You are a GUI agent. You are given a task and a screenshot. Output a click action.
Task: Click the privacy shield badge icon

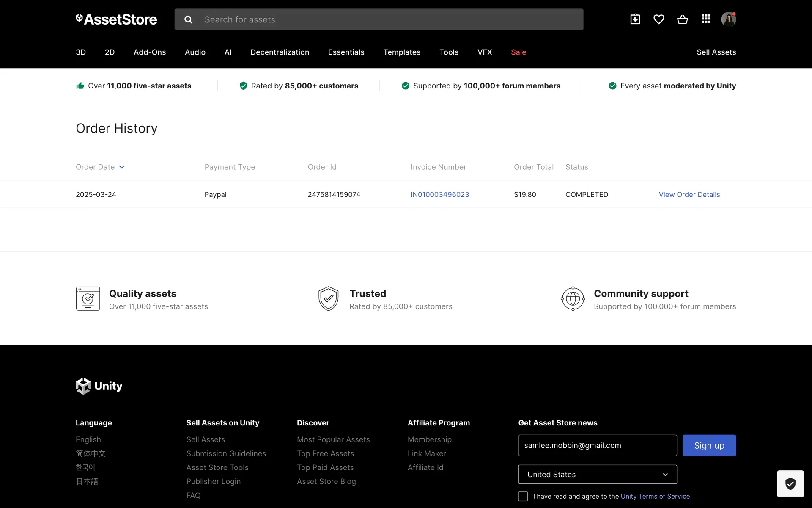(x=790, y=483)
